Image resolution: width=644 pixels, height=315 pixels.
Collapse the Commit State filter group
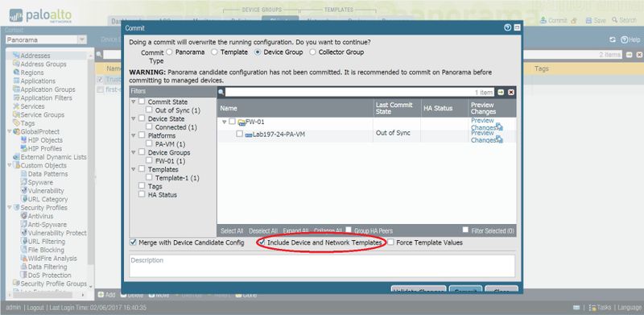(x=134, y=102)
